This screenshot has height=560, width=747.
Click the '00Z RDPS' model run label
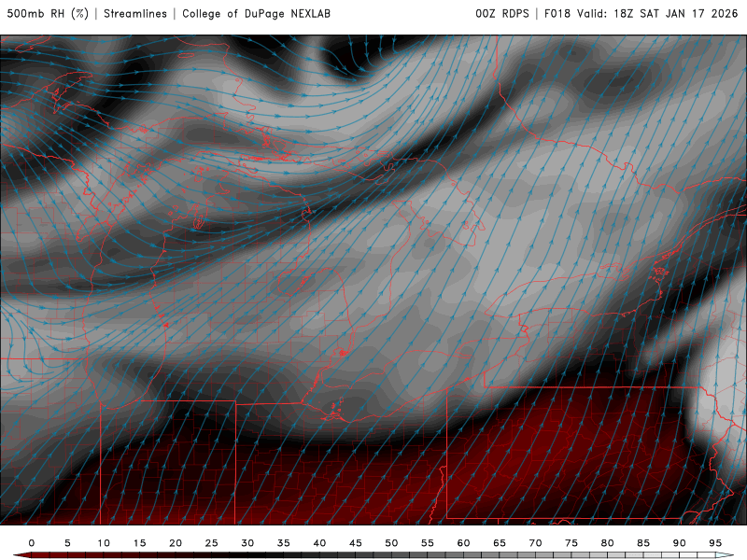click(502, 13)
